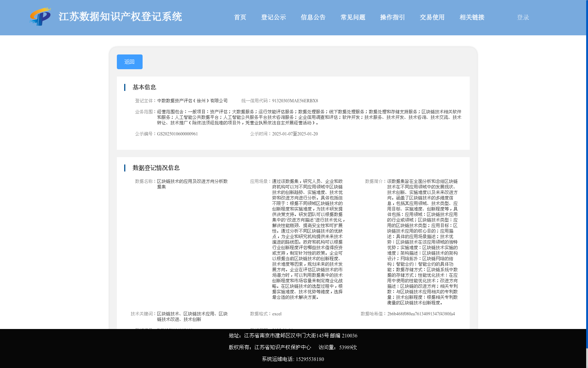Click the footer address 江苏省南京市建邺区汉中门大街145号
The image size is (588, 368).
click(286, 336)
